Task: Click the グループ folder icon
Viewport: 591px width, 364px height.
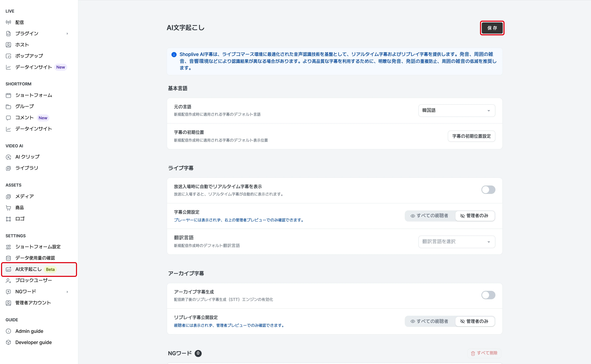Action: click(x=8, y=106)
